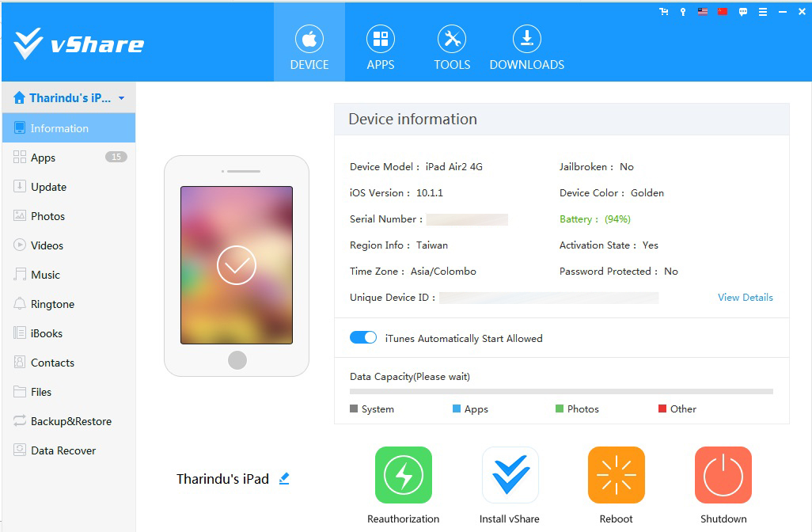Open the Videos section
Viewport: 812px width, 532px height.
click(69, 245)
